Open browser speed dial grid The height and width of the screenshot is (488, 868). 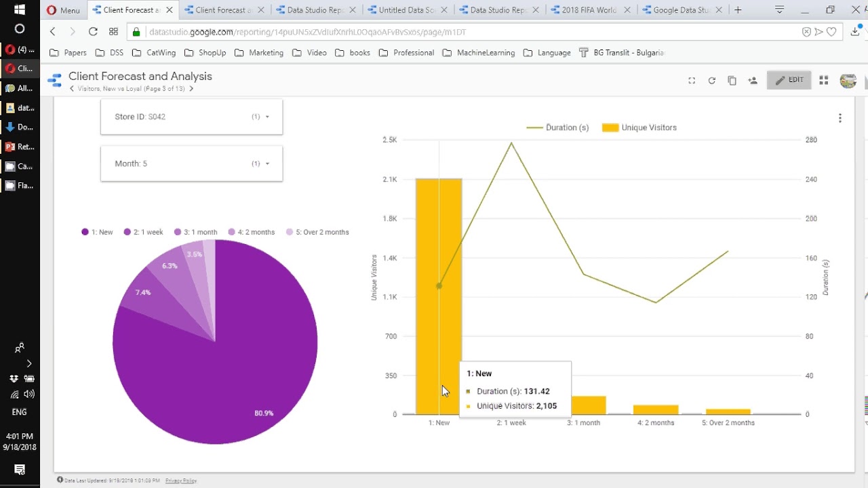pyautogui.click(x=113, y=32)
